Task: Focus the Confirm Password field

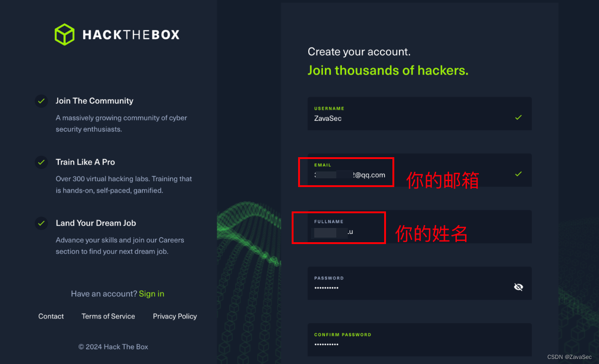Action: pos(420,340)
